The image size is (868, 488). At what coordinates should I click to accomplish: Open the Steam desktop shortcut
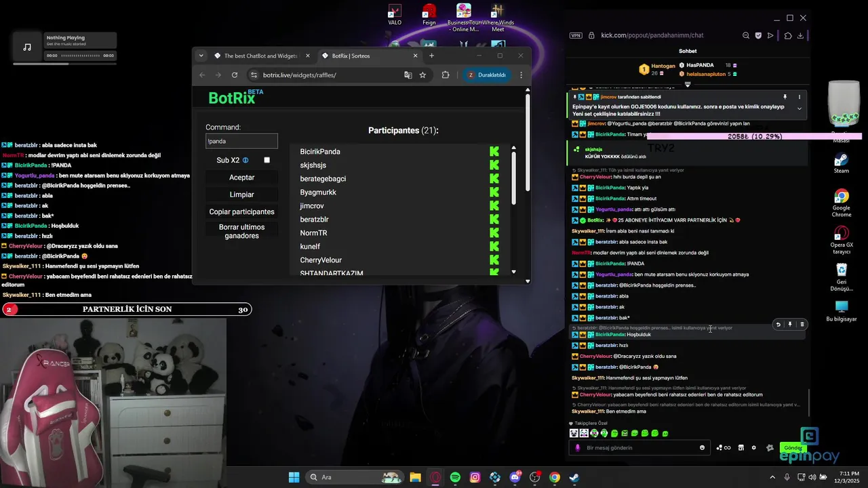coord(842,163)
